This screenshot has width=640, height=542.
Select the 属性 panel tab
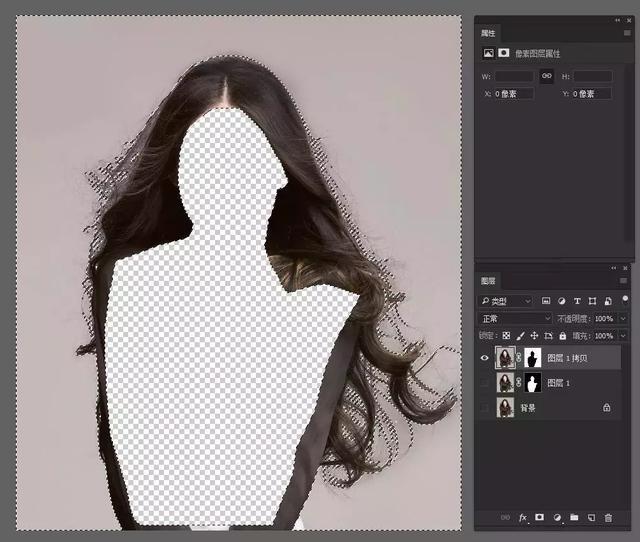[x=489, y=32]
